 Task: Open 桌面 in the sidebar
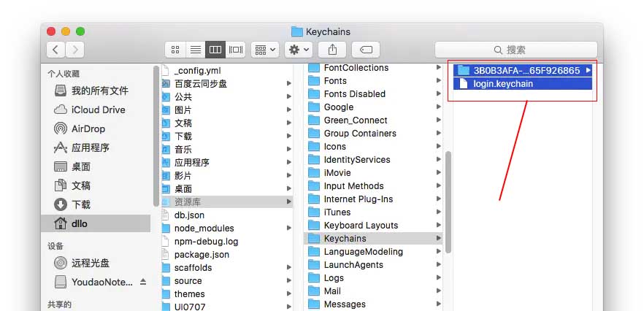[x=96, y=166]
